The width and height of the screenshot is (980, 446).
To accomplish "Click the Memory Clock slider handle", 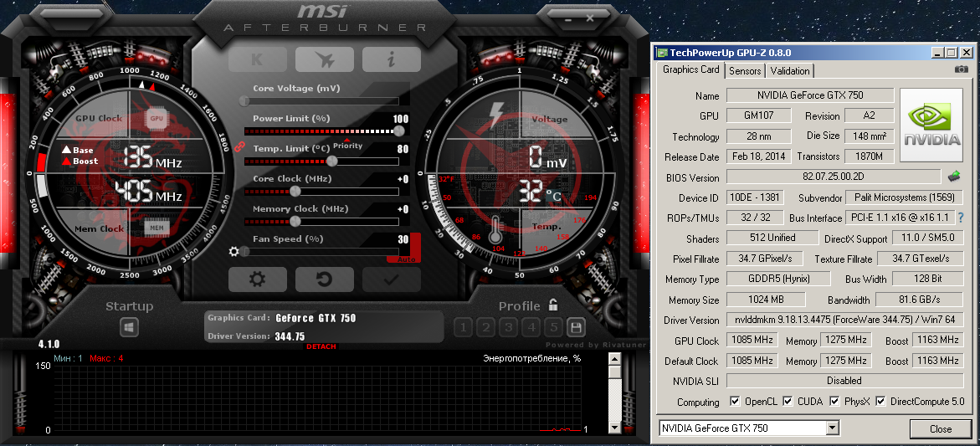I will point(295,221).
